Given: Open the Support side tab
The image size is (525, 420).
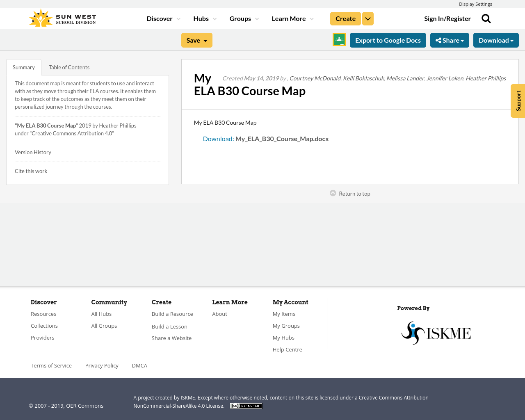Looking at the screenshot, I should pos(517,100).
